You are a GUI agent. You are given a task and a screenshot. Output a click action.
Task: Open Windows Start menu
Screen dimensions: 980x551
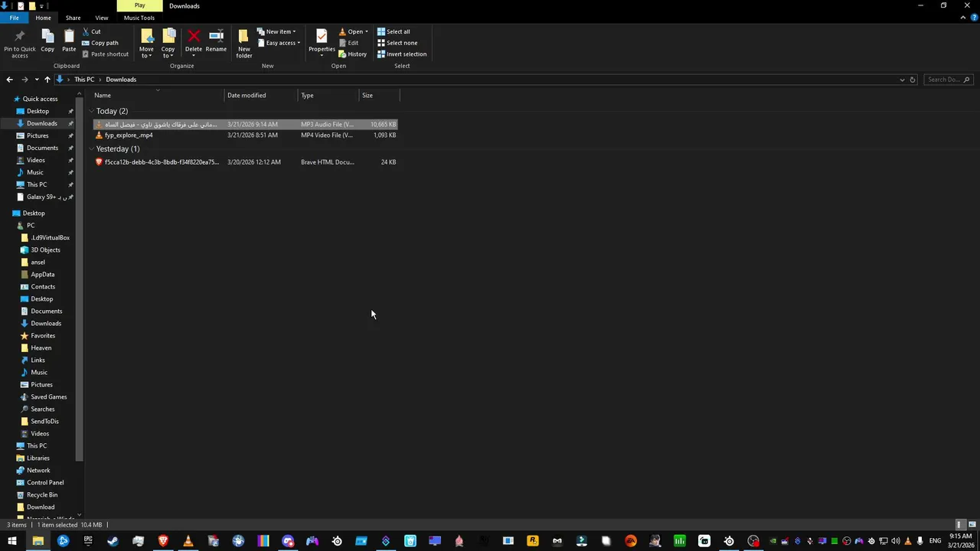(x=12, y=541)
